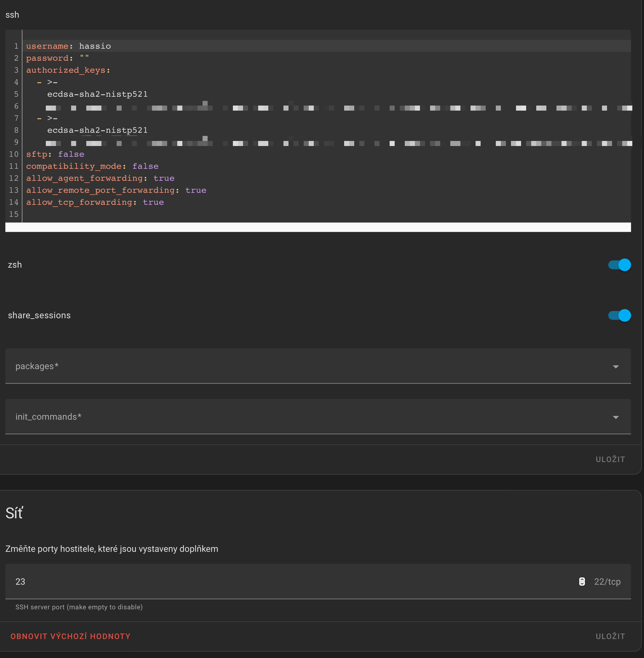Save the configuration with the upper ULOŽIT button
The width and height of the screenshot is (644, 658).
tap(610, 459)
